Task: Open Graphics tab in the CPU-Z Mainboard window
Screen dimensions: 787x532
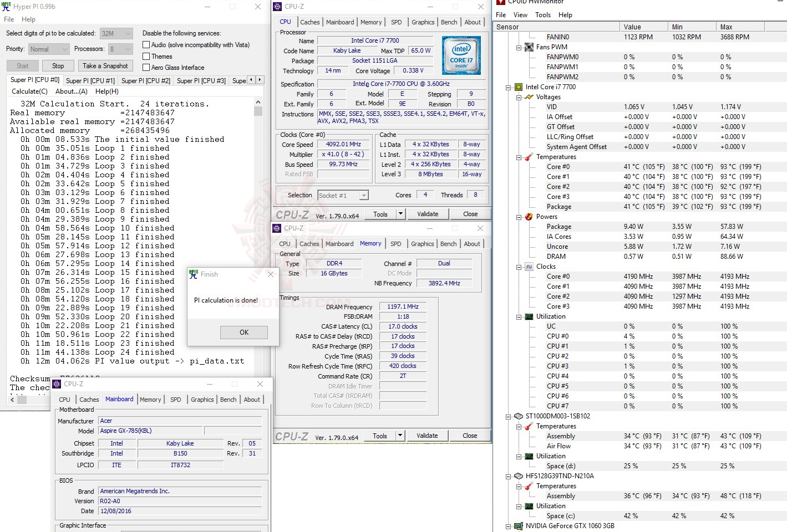Action: (202, 400)
